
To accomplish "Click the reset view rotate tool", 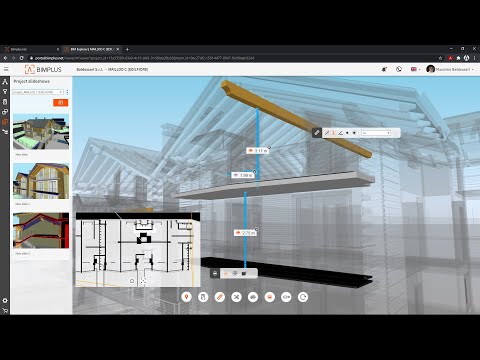I will [x=303, y=297].
